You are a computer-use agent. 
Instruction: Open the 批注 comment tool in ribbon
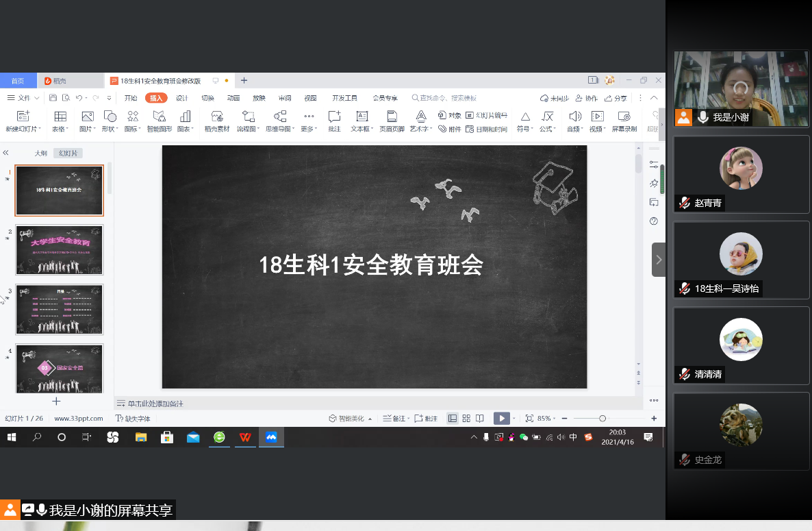(334, 116)
